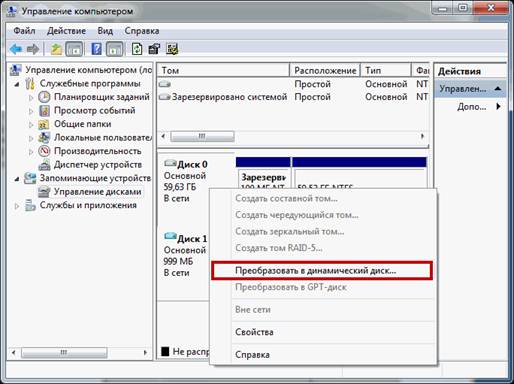Image resolution: width=514 pixels, height=384 pixels.
Task: Click the Back arrow toolbar icon
Action: pyautogui.click(x=16, y=49)
